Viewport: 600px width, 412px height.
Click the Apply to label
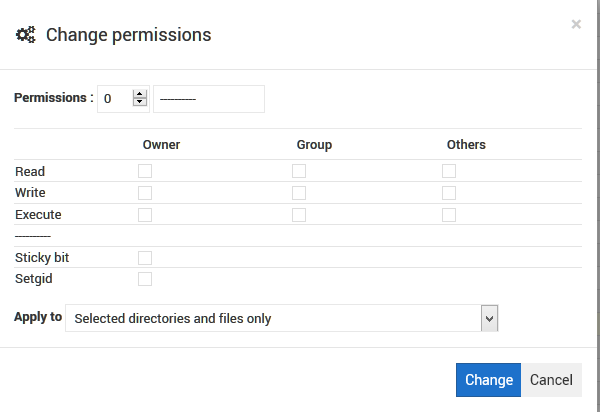[x=38, y=317]
